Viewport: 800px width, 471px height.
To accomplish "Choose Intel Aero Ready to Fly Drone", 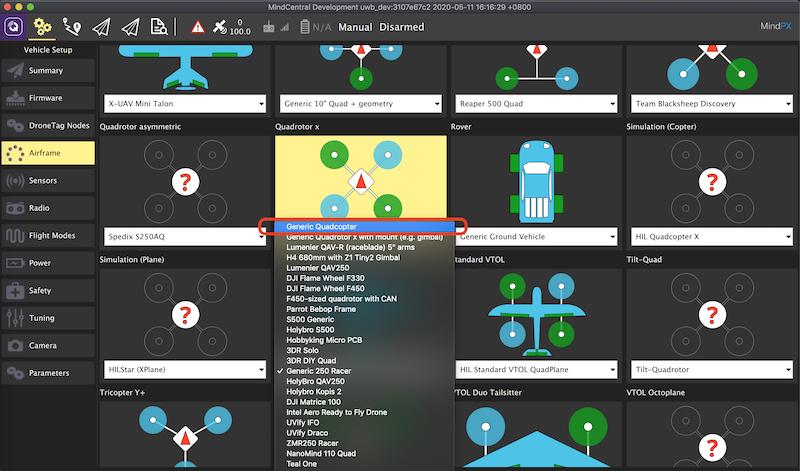I will coord(364,412).
